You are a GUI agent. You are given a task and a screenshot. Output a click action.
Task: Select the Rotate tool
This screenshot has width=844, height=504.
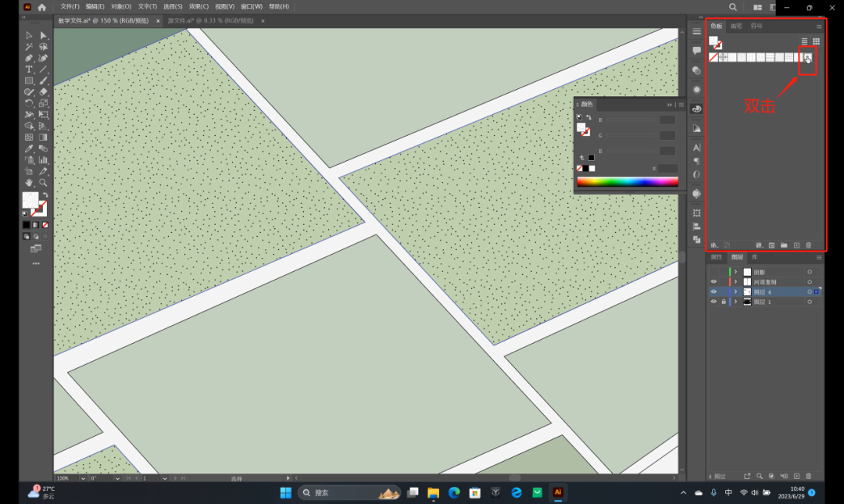click(x=29, y=103)
